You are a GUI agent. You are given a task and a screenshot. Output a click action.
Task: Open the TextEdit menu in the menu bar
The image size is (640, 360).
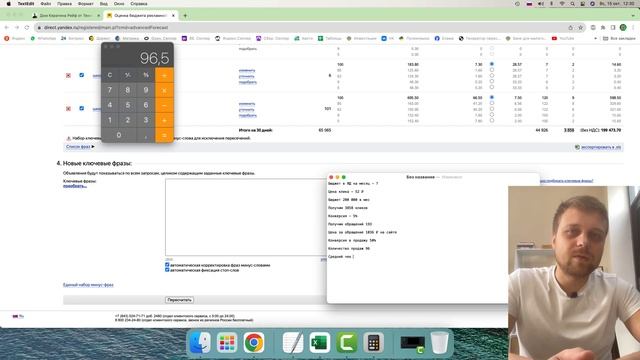coord(26,4)
